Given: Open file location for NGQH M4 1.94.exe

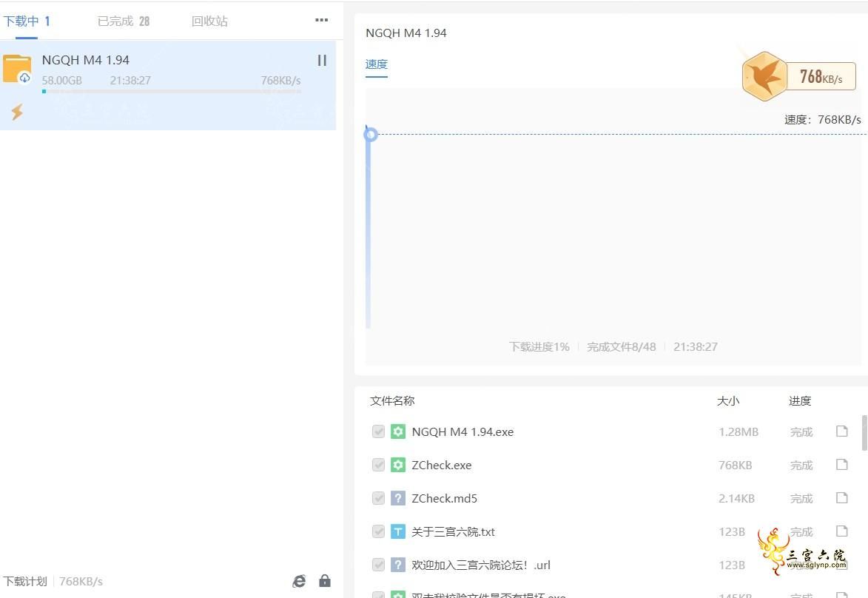Looking at the screenshot, I should coord(841,431).
